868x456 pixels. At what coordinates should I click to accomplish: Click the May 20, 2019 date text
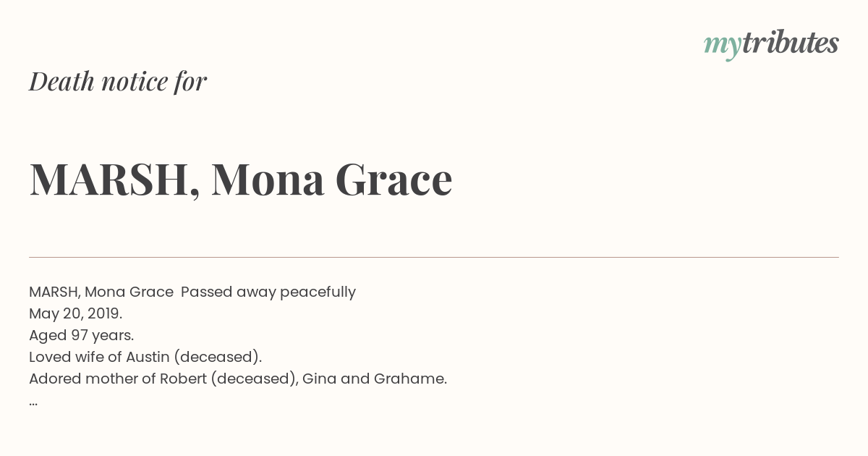76,313
